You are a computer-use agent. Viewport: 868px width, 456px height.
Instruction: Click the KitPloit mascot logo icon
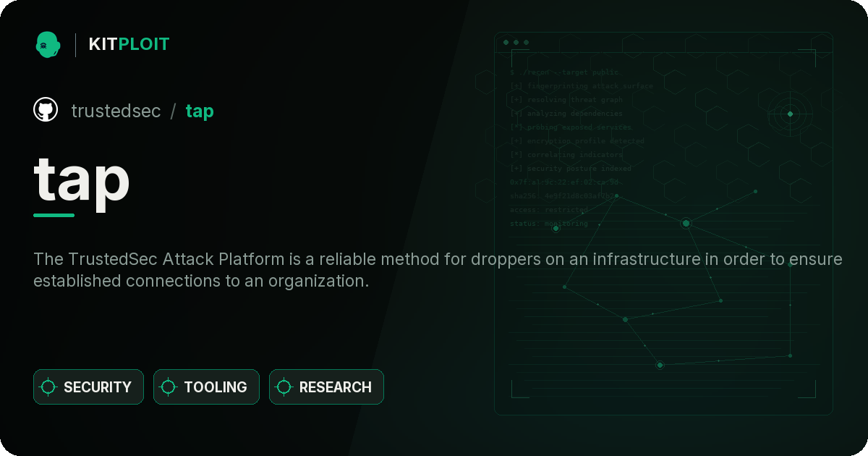pyautogui.click(x=48, y=44)
